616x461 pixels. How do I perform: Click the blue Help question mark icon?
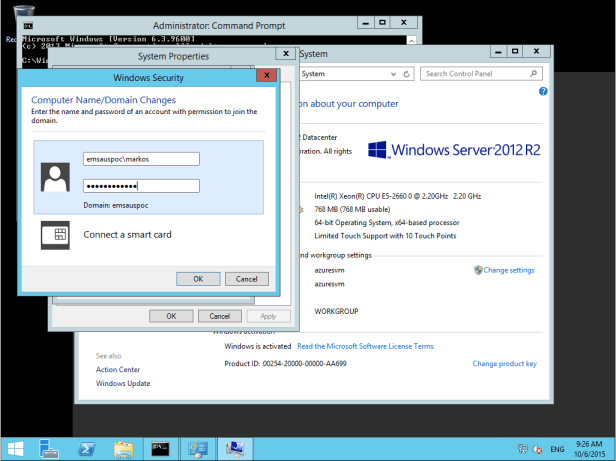pos(543,91)
